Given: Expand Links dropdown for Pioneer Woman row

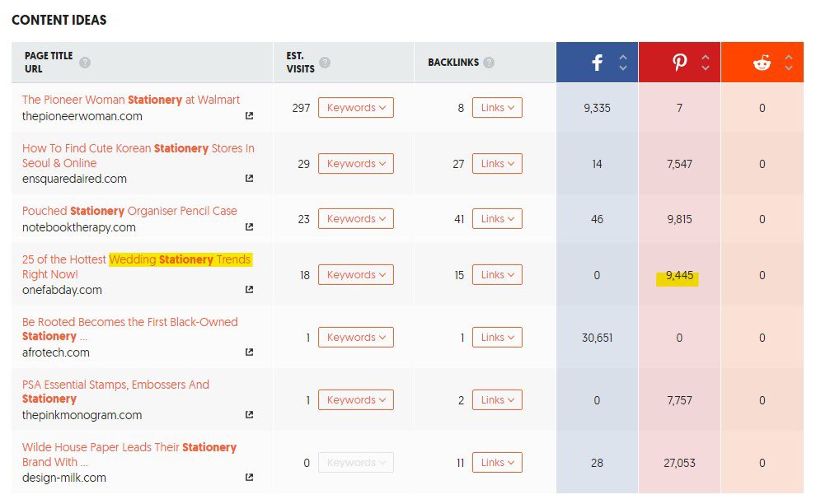Looking at the screenshot, I should (x=497, y=108).
